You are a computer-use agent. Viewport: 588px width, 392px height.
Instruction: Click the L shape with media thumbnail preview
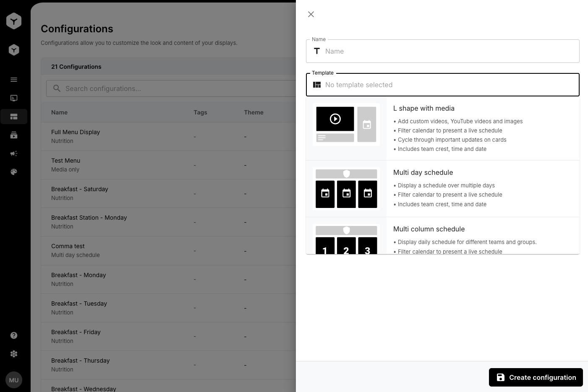[x=346, y=125]
